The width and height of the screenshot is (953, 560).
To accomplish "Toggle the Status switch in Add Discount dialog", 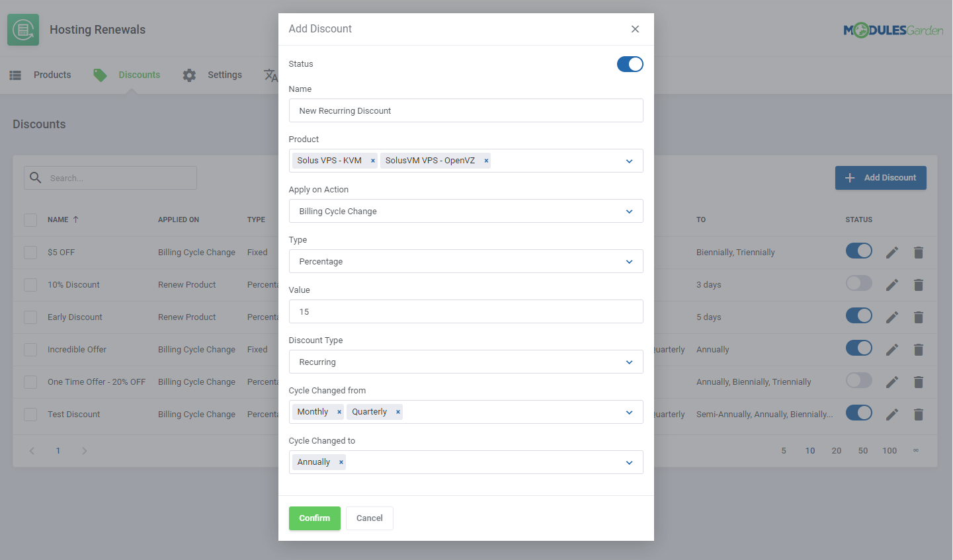I will [x=630, y=64].
